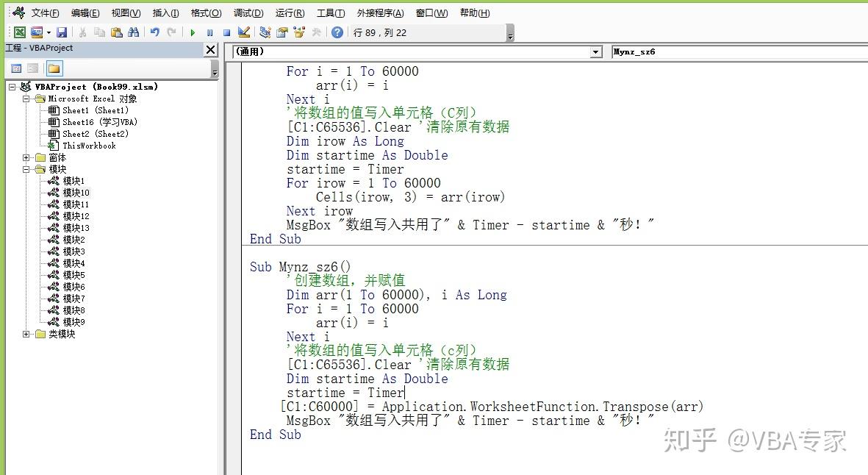Click the 模块 folder label
Viewport: 868px width, 475px height.
tap(57, 169)
